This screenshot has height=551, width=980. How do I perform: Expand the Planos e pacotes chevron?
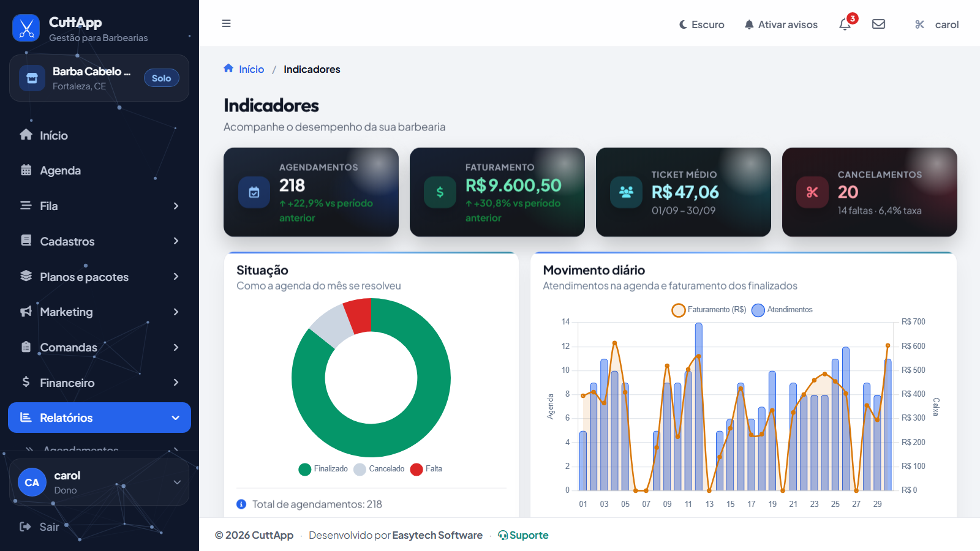176,276
